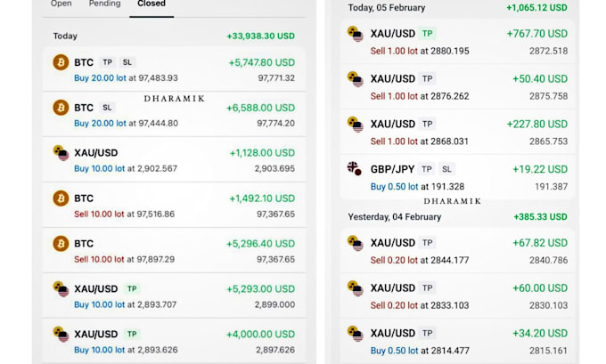The width and height of the screenshot is (606, 364).
Task: Click Bitcoin icon of +5,747.80 USD trade
Action: click(x=61, y=62)
